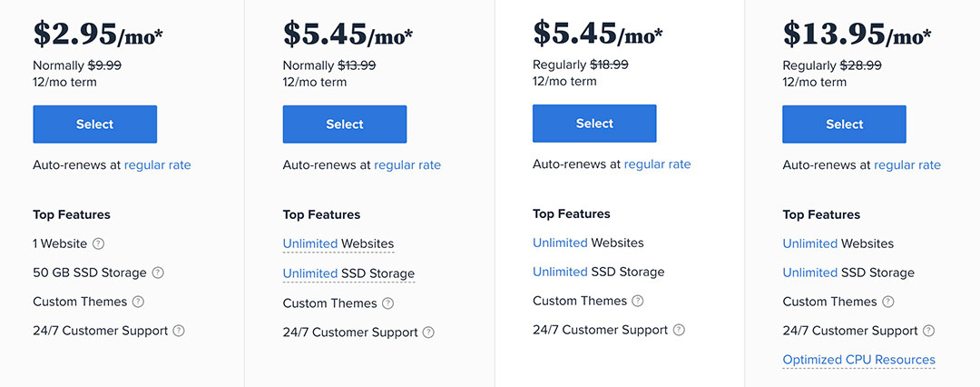Click Unlimited Websites link in $13.99 regular plan
Viewport: 980px width, 387px height.
click(310, 244)
